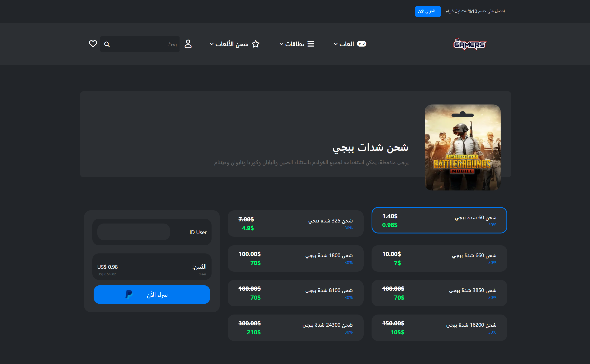Image resolution: width=590 pixels, height=364 pixels.
Task: Select the 1800 شدة ببجي package
Action: tap(295, 258)
